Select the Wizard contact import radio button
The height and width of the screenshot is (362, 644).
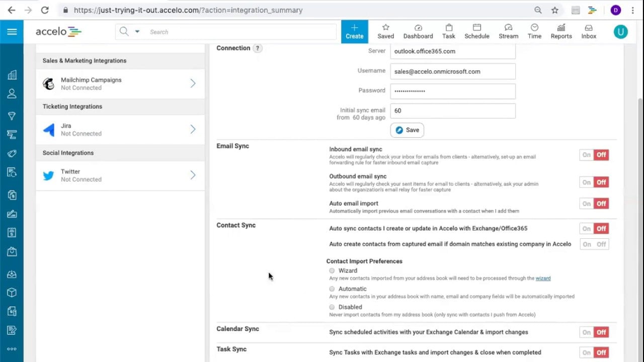pyautogui.click(x=332, y=271)
